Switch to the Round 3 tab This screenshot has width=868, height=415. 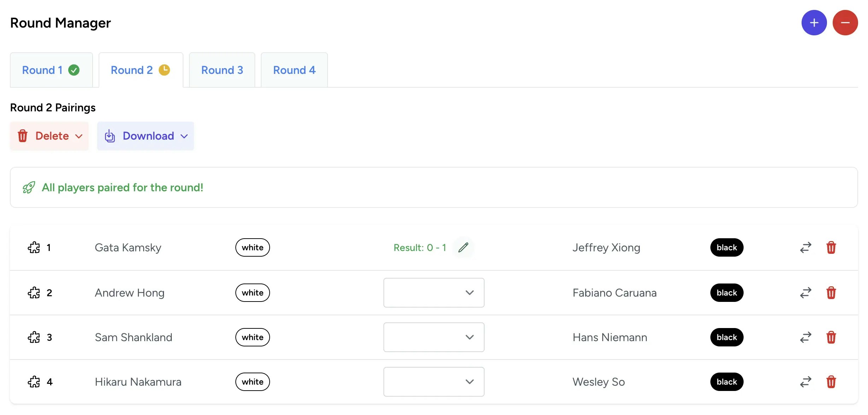coord(222,70)
